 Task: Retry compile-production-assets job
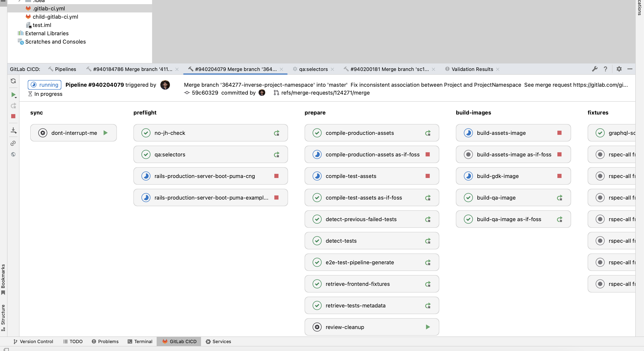[428, 133]
